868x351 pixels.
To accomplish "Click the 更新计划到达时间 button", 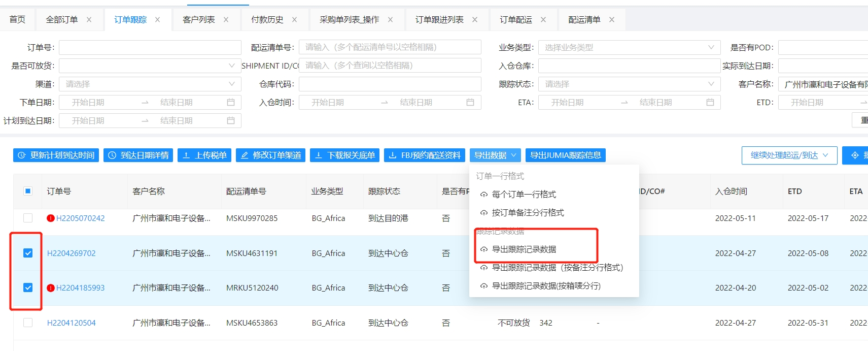I will (56, 155).
